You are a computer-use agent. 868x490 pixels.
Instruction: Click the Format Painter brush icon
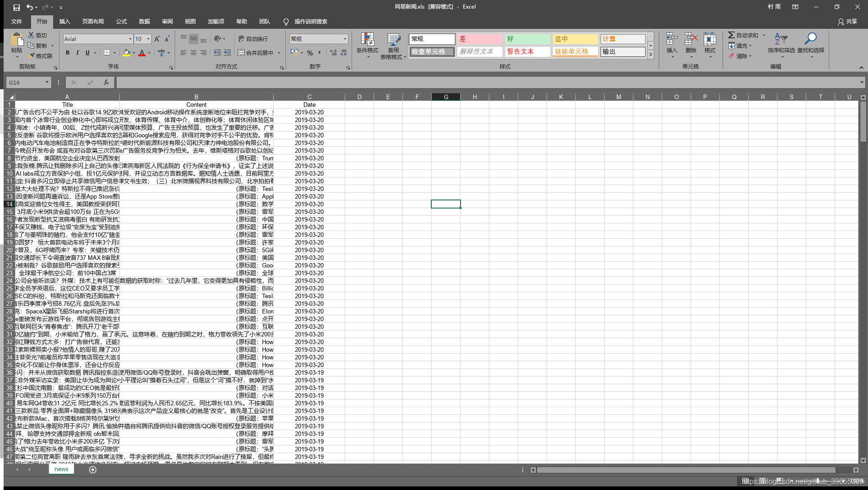tap(32, 56)
